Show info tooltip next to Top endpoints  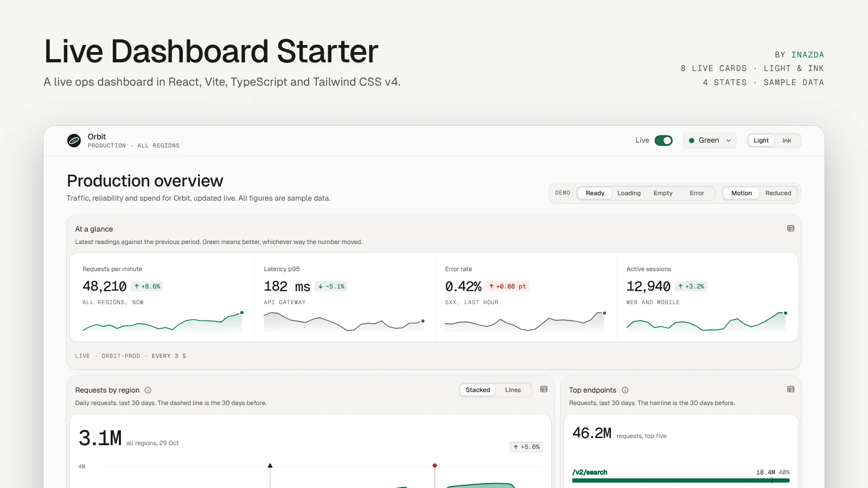(625, 390)
